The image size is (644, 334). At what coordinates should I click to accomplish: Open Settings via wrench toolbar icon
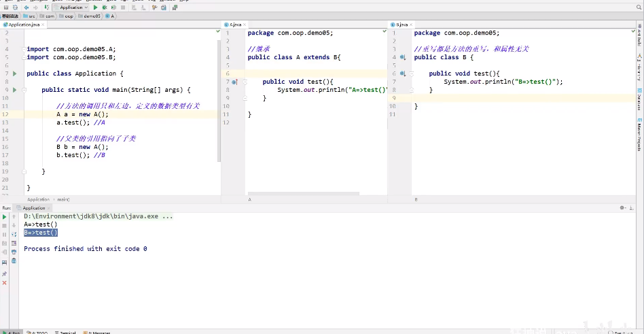[x=155, y=7]
